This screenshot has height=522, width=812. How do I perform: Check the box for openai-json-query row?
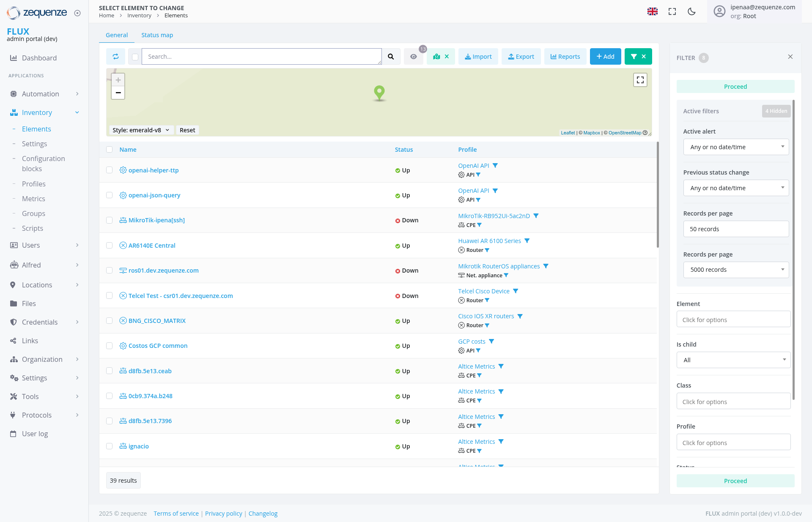(110, 195)
